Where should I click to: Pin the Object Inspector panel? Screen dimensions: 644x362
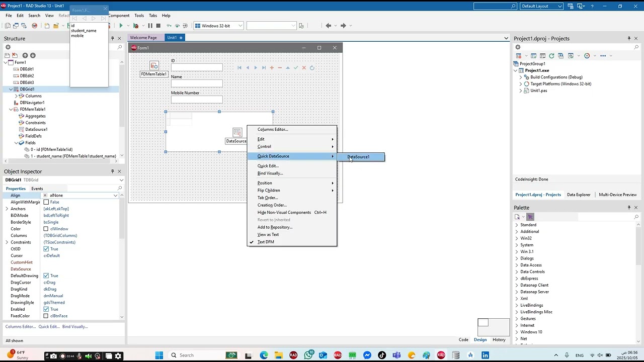[112, 171]
